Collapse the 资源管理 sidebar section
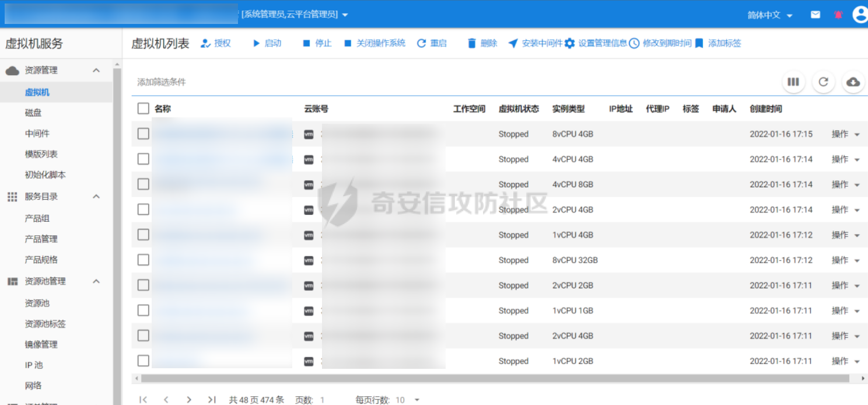 (x=96, y=70)
